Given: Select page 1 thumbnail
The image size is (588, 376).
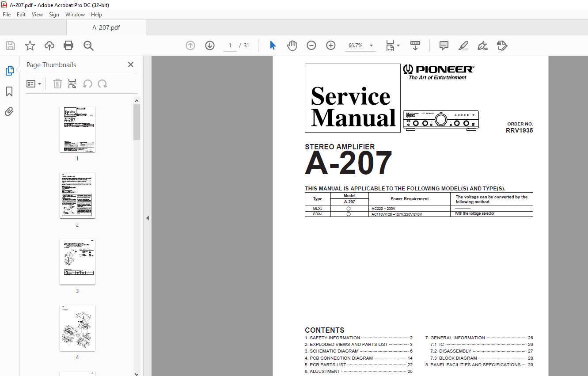Looking at the screenshot, I should click(x=77, y=129).
